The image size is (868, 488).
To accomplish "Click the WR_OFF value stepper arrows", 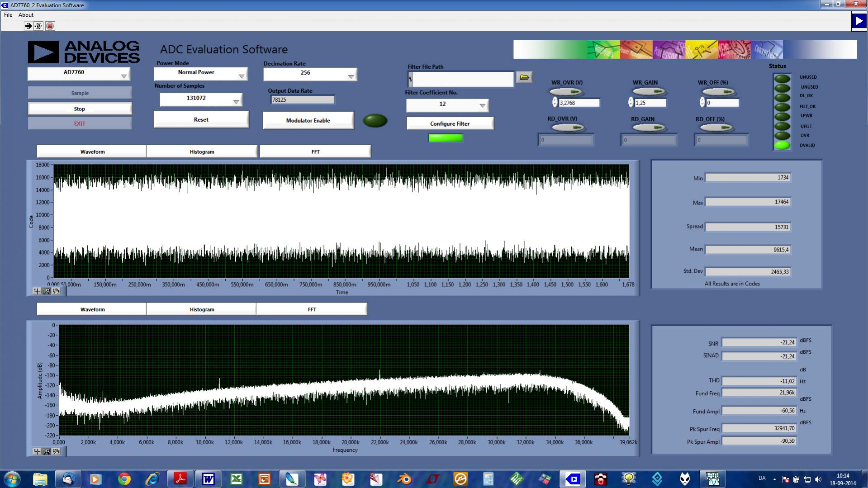I will coord(702,103).
